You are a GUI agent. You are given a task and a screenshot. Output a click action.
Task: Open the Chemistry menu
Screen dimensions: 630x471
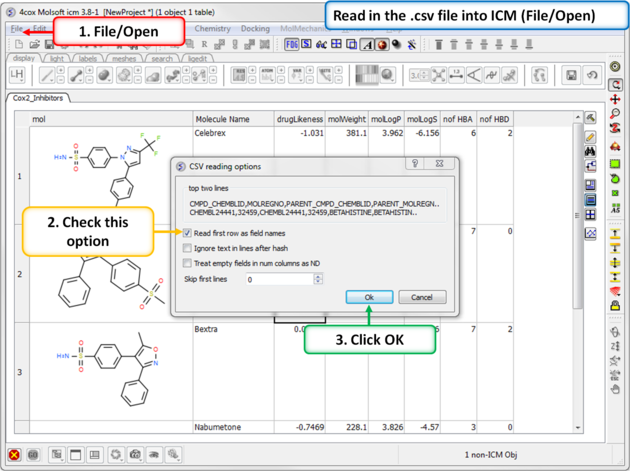212,29
